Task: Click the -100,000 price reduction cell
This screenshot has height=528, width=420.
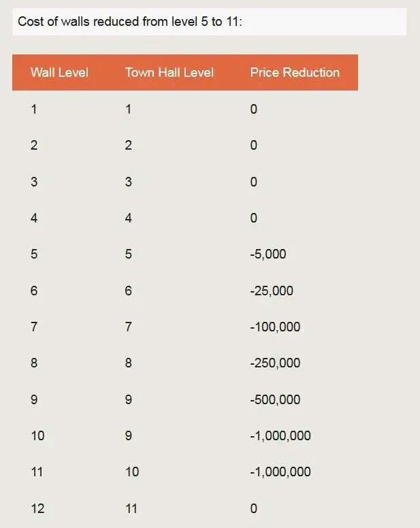Action: (x=275, y=327)
